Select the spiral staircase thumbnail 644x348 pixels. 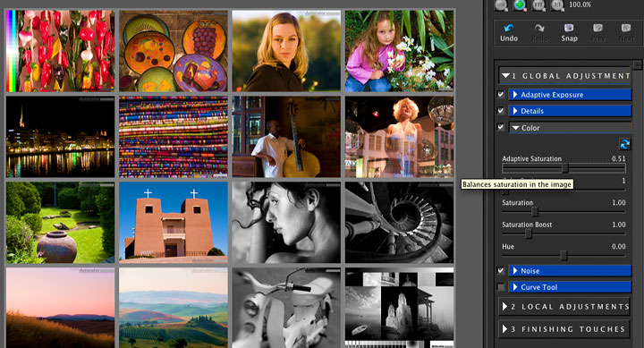point(399,223)
